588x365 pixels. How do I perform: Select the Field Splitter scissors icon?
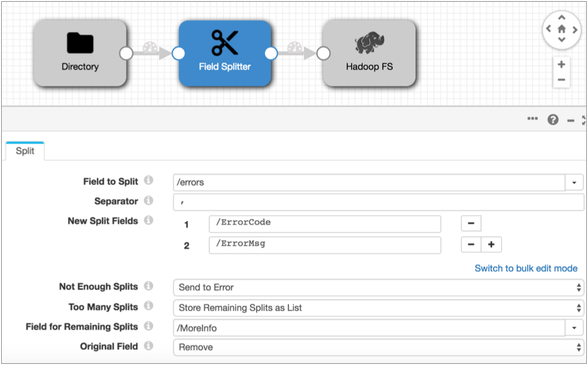(224, 42)
